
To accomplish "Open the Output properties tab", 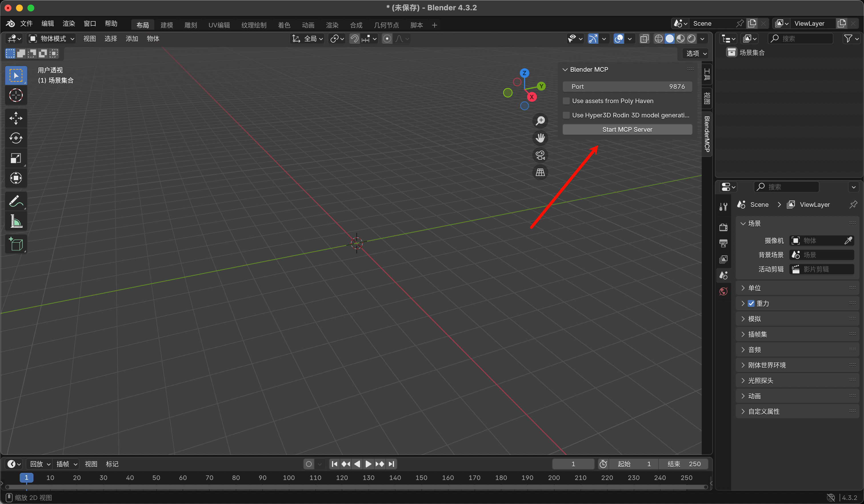I will click(x=723, y=243).
